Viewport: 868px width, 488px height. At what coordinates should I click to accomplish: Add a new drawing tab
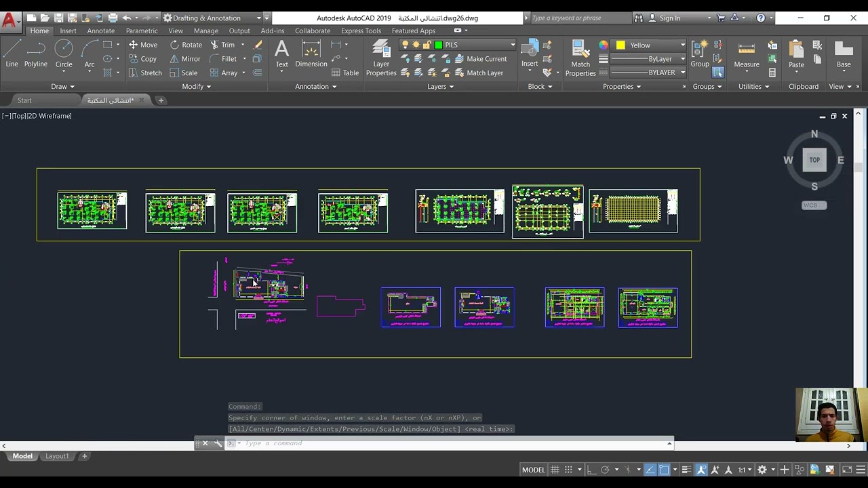tap(161, 100)
